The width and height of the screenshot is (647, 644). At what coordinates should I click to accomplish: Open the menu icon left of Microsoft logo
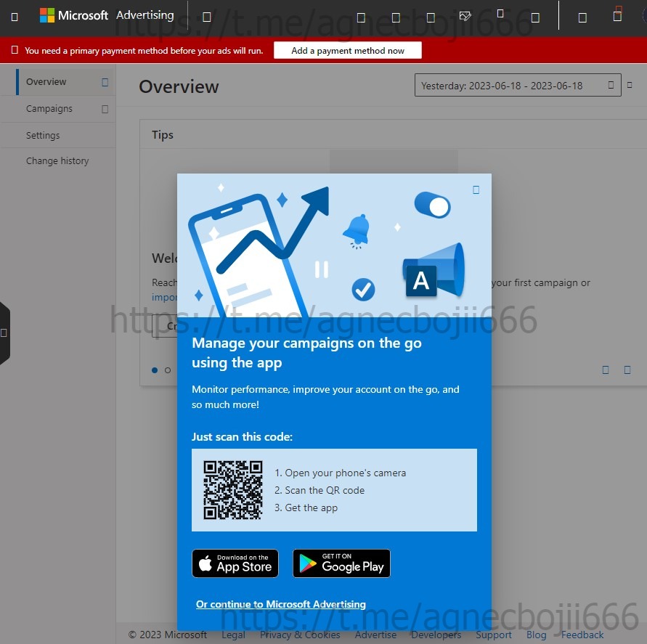point(15,17)
